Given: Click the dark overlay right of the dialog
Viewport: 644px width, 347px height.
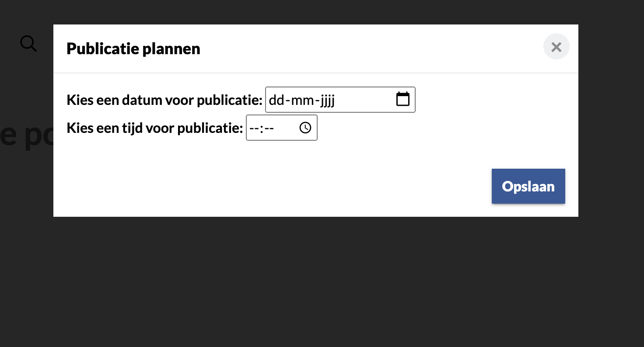Looking at the screenshot, I should click(611, 120).
